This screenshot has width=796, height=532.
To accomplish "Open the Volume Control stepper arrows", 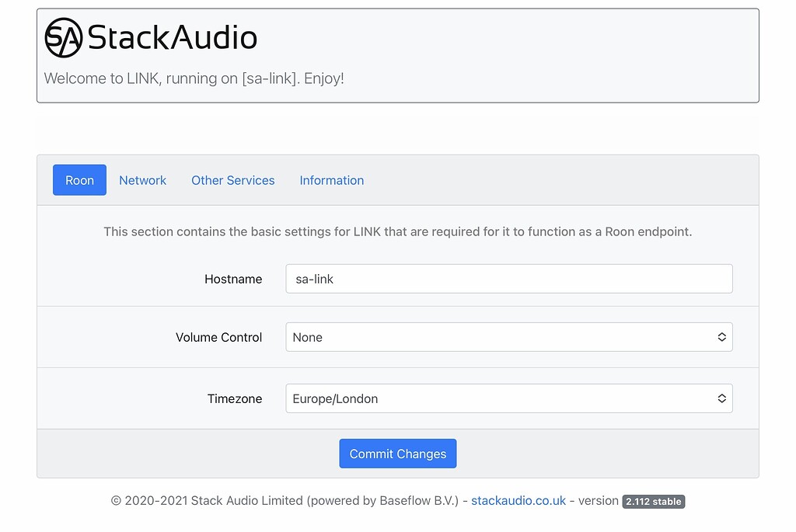I will pyautogui.click(x=722, y=337).
